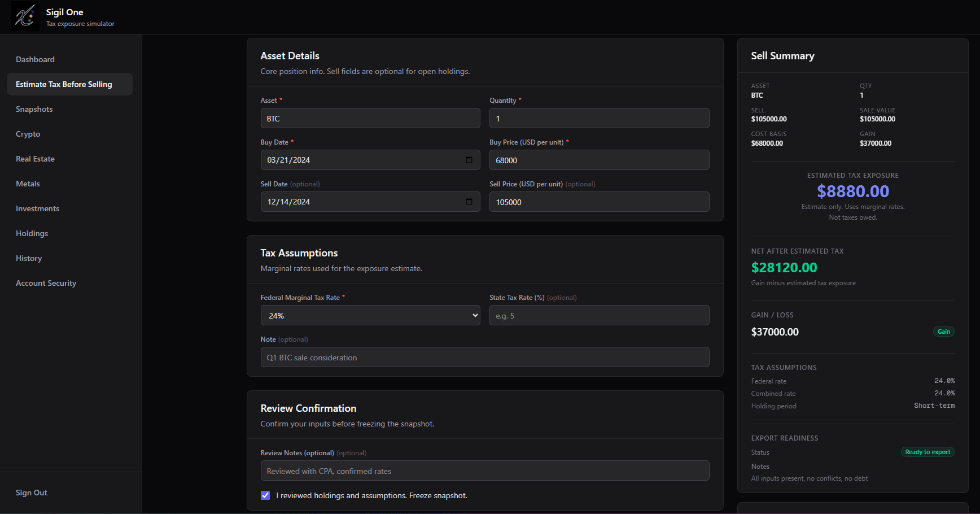Go to Dashboard in sidebar
The width and height of the screenshot is (980, 514).
click(35, 59)
